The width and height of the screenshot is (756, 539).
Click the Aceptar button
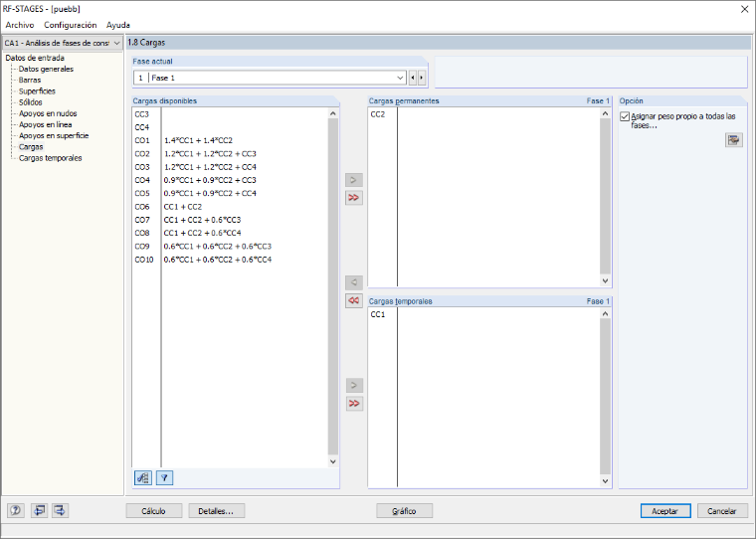[x=665, y=511]
